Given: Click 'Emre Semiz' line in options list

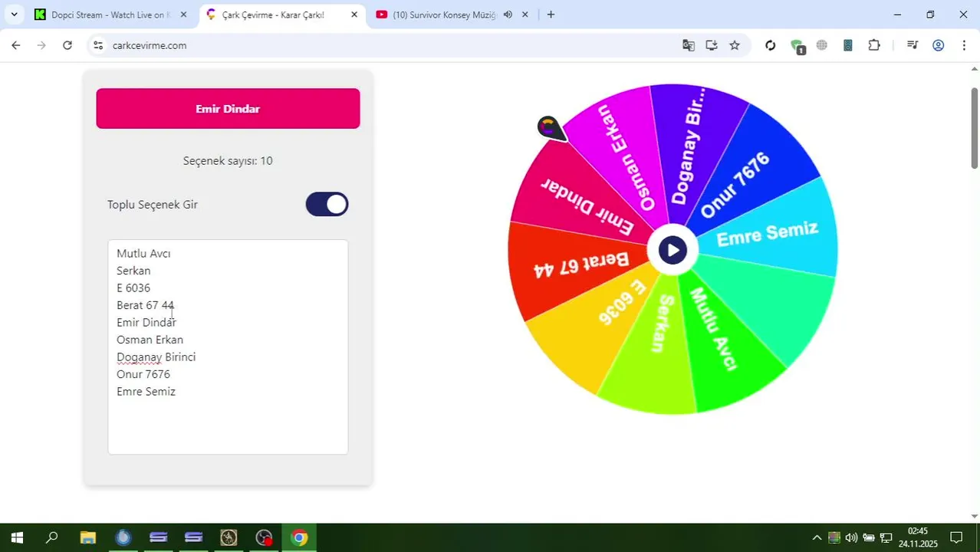Looking at the screenshot, I should coord(146,391).
